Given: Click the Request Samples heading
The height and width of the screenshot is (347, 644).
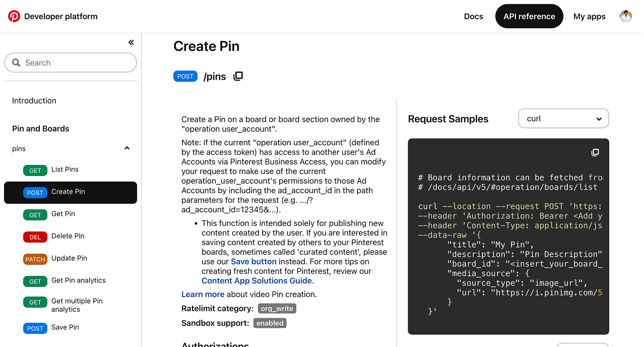Looking at the screenshot, I should tap(448, 119).
